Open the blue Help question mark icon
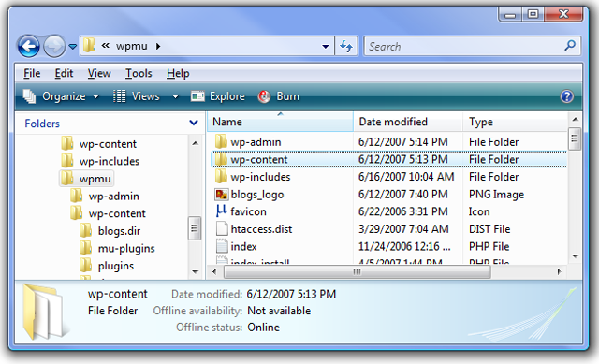Viewport: 599px width, 364px height. 566,96
